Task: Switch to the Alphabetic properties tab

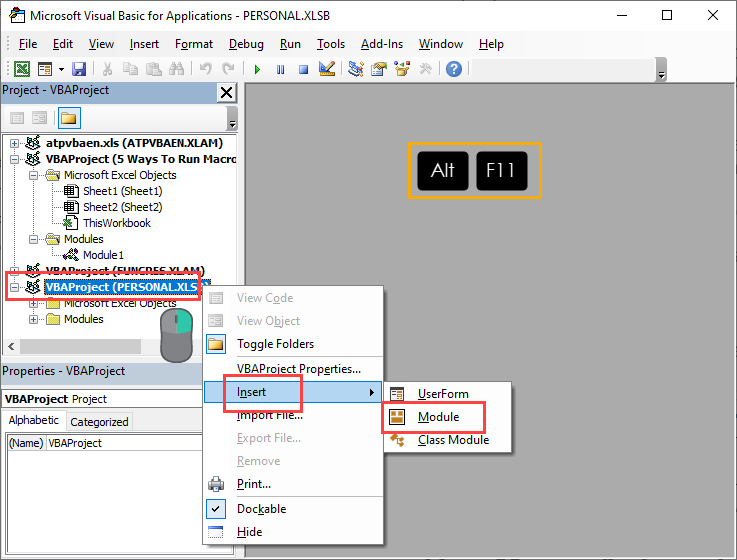Action: 34,420
